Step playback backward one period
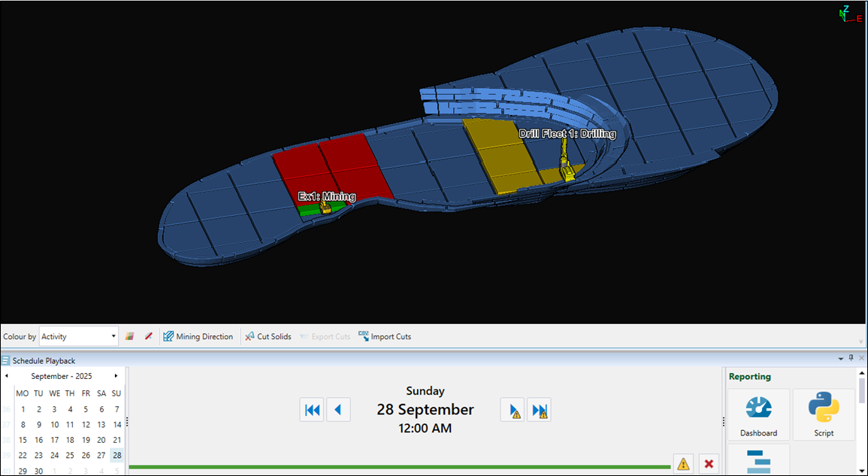This screenshot has height=476, width=868. coord(338,410)
